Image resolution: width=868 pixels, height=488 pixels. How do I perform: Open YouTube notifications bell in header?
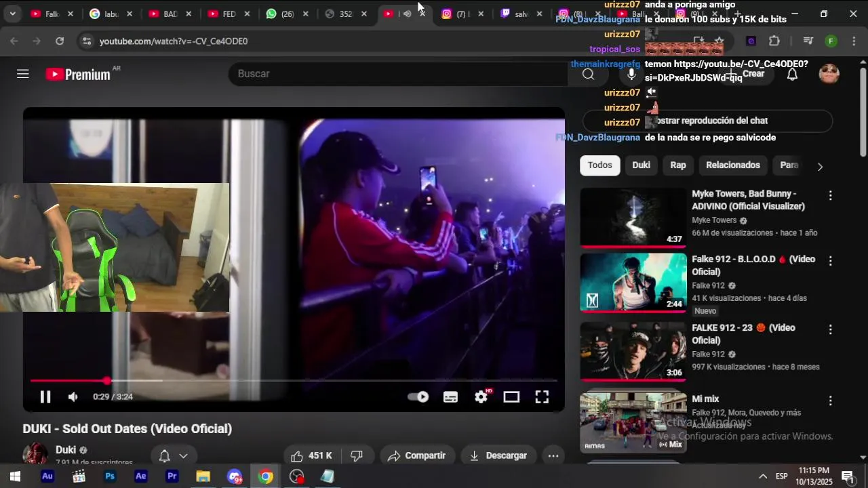pos(792,75)
